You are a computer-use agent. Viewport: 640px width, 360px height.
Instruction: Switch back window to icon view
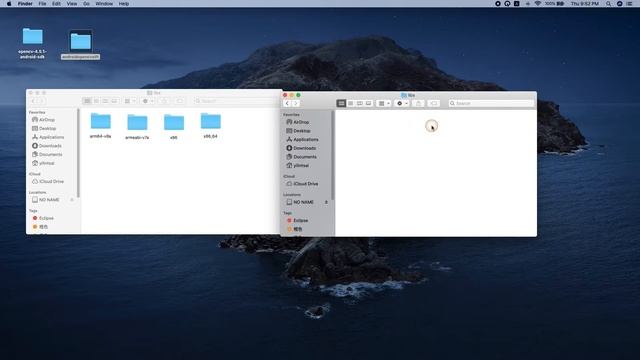pyautogui.click(x=87, y=101)
